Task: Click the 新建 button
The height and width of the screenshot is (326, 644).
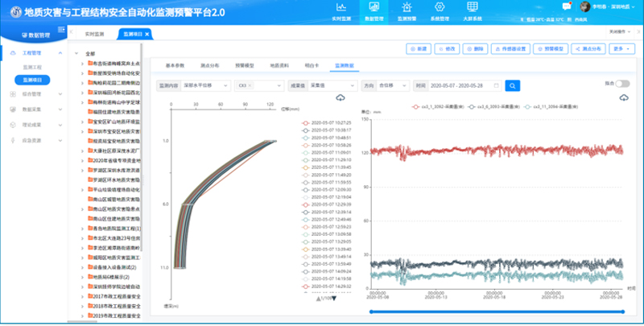Action: pos(419,49)
